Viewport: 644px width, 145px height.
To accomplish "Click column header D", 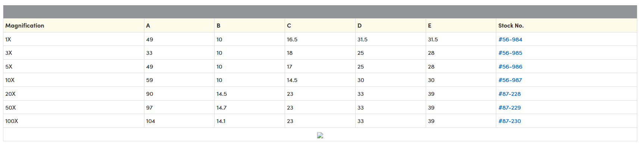I will pyautogui.click(x=359, y=26).
